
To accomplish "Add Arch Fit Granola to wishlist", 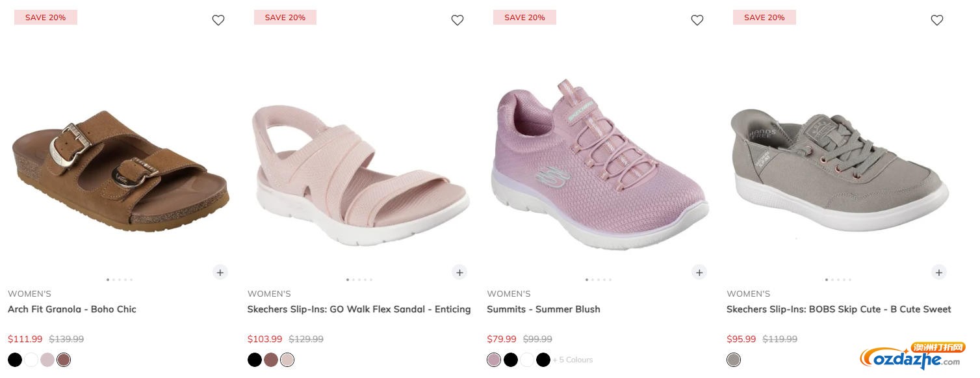I will pos(218,20).
